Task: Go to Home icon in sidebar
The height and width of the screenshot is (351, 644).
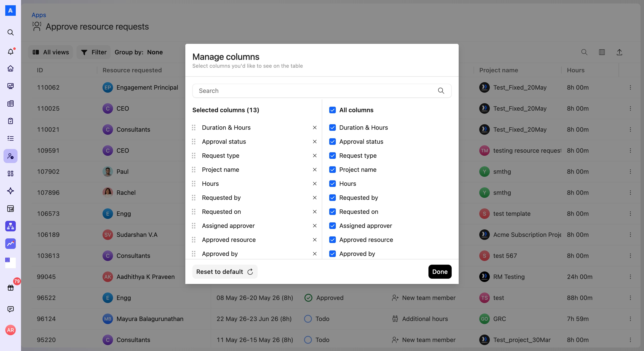Action: [11, 69]
